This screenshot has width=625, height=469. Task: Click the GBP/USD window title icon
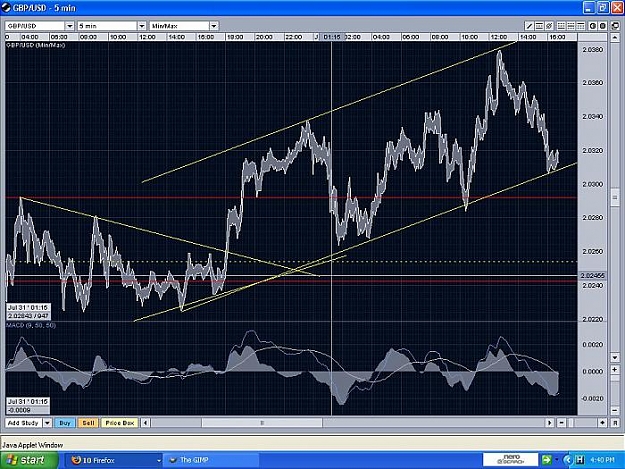click(x=6, y=8)
